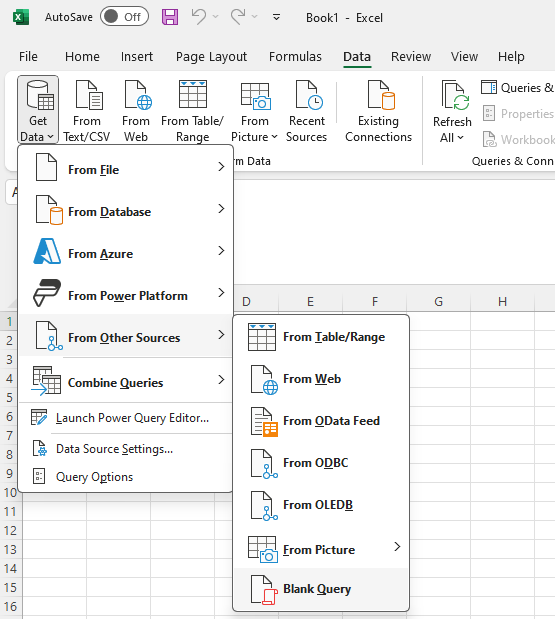Click the Get Data ribbon button
The height and width of the screenshot is (619, 555).
(38, 109)
